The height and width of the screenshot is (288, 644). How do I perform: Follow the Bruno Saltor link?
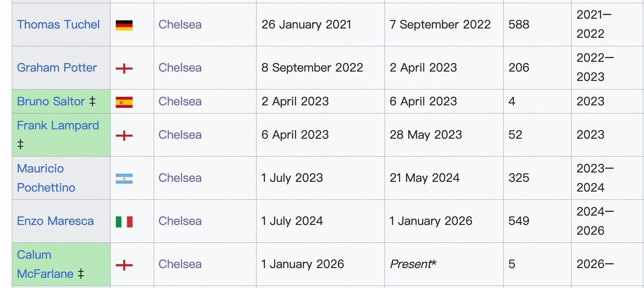(51, 101)
